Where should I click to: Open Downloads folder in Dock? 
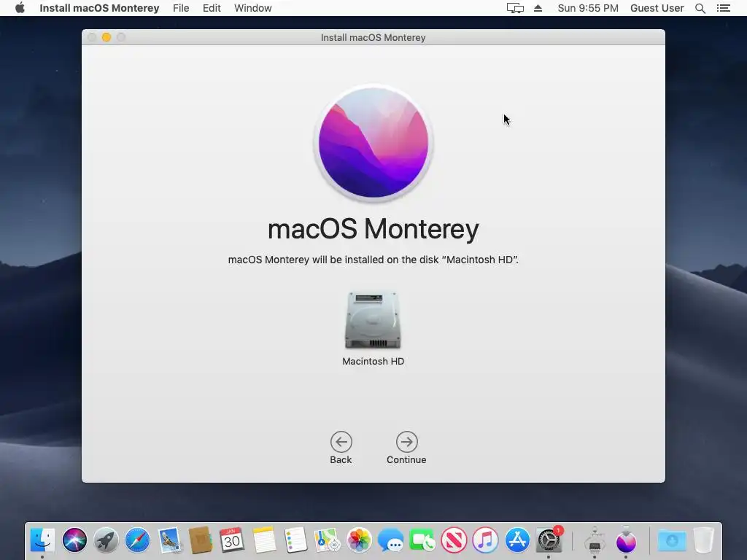pos(672,540)
